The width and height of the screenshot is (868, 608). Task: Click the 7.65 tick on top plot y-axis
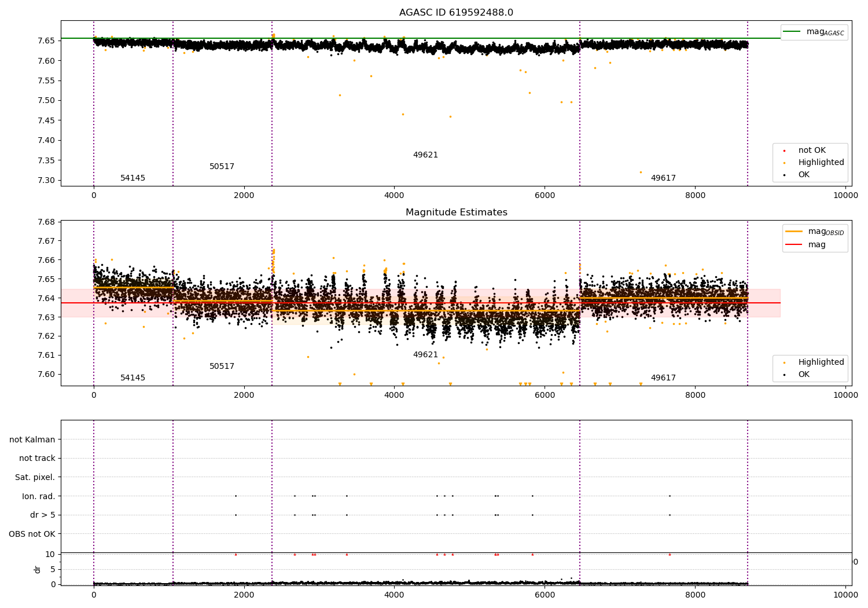pos(46,41)
